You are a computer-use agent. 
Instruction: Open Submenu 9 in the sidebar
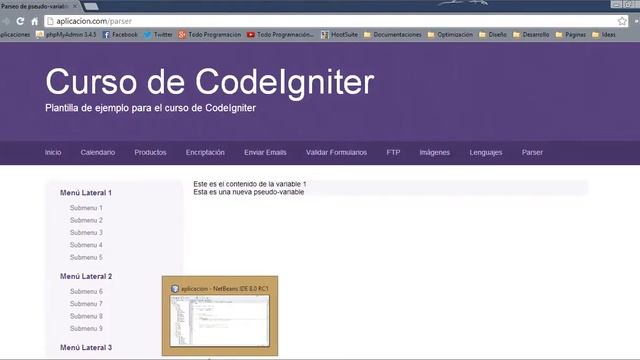coord(86,328)
